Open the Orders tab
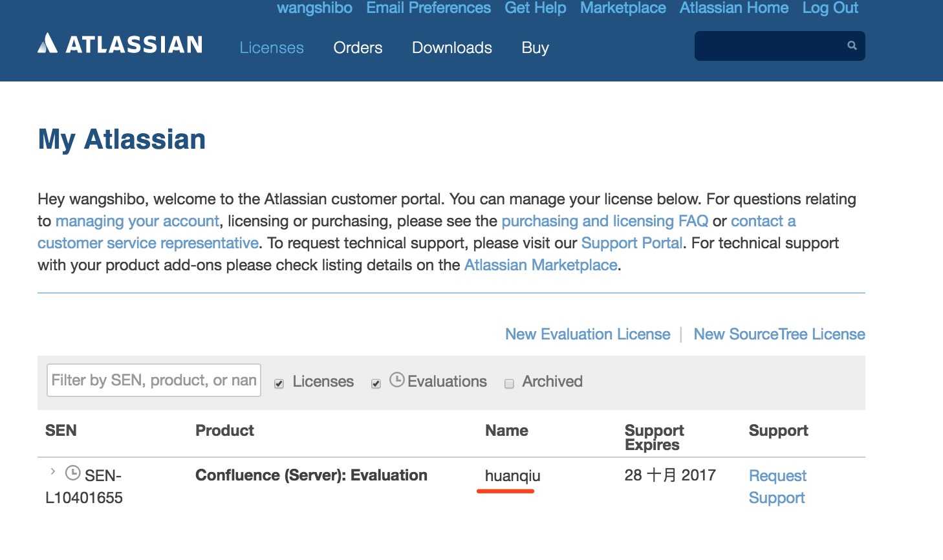The image size is (943, 560). pos(358,48)
